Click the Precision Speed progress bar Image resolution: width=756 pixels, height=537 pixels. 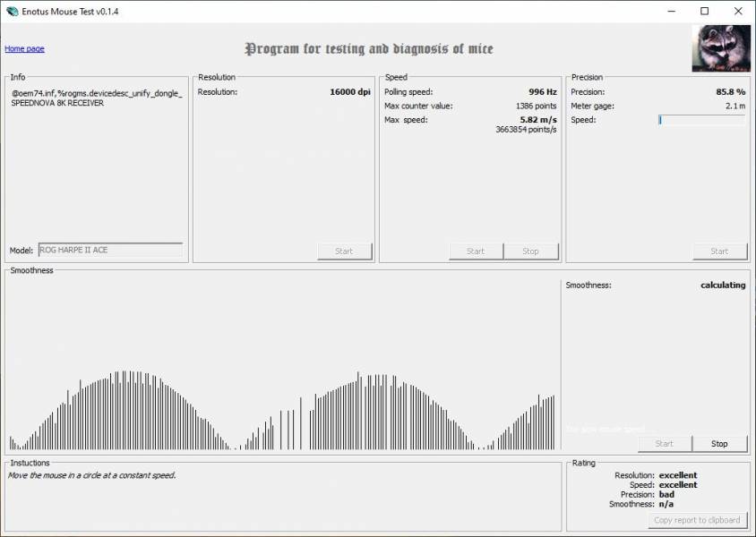tap(701, 120)
